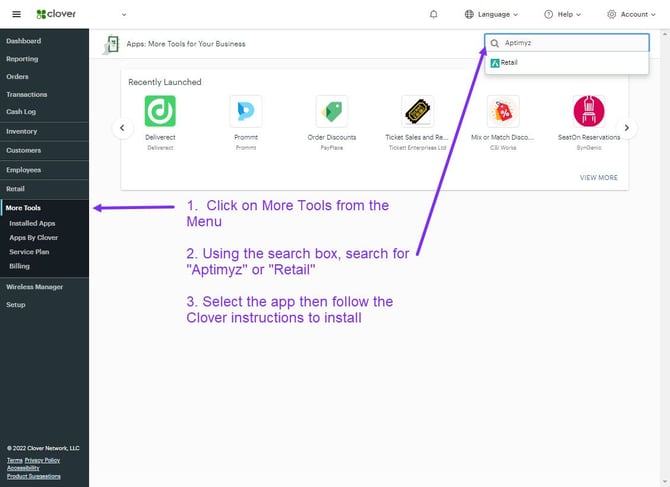
Task: Open the SeatOn Reservations app icon
Action: 589,111
